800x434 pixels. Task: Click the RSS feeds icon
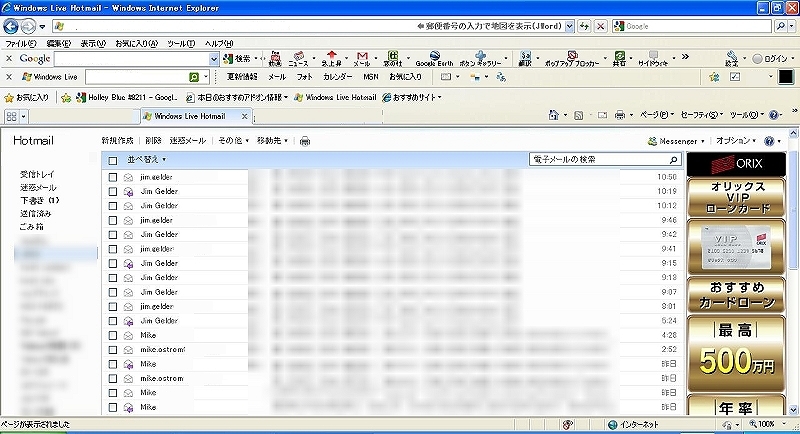click(579, 116)
